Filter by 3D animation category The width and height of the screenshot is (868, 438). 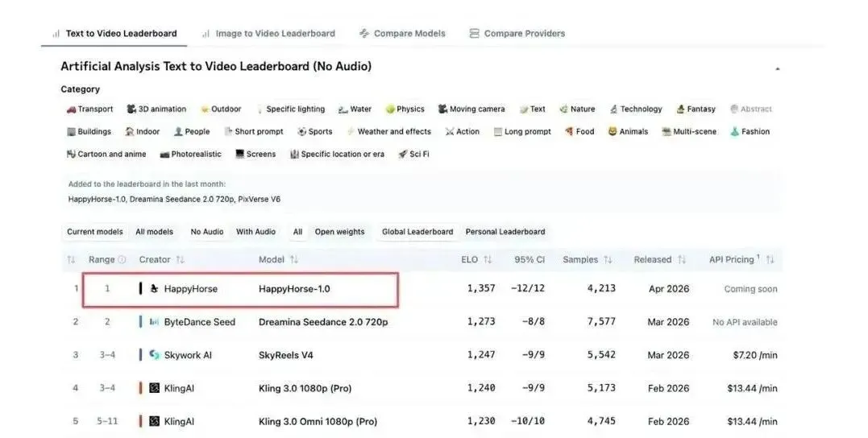click(x=156, y=109)
